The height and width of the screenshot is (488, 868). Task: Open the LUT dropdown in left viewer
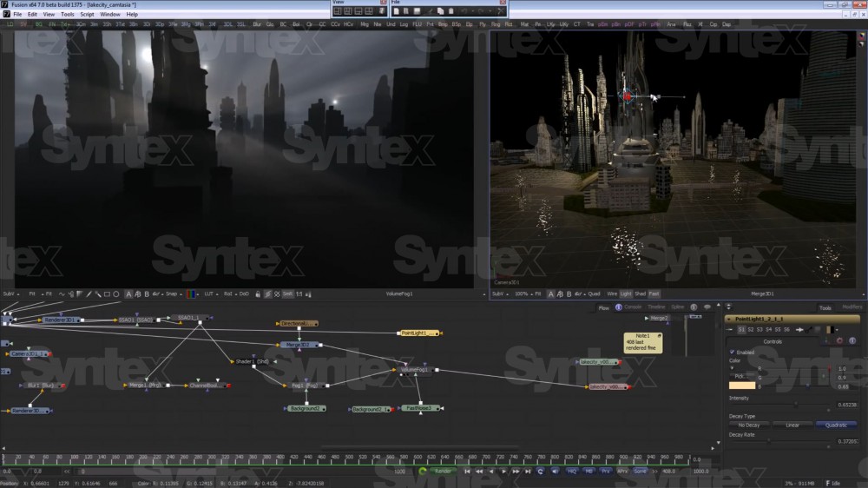(x=209, y=294)
